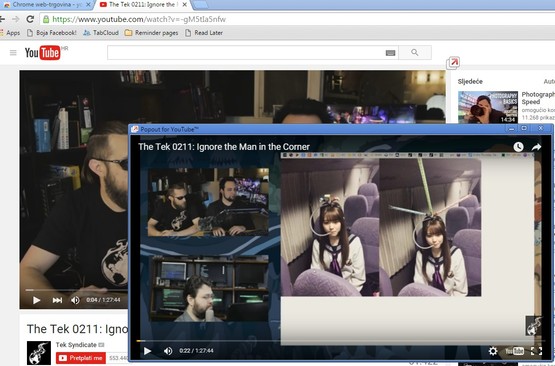
Task: Click the Popout for YouTube extension icon
Action: click(x=453, y=63)
